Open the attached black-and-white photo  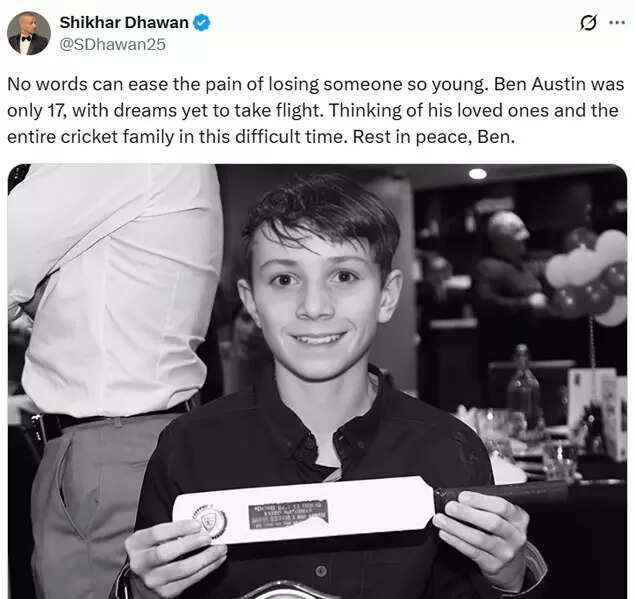317,381
